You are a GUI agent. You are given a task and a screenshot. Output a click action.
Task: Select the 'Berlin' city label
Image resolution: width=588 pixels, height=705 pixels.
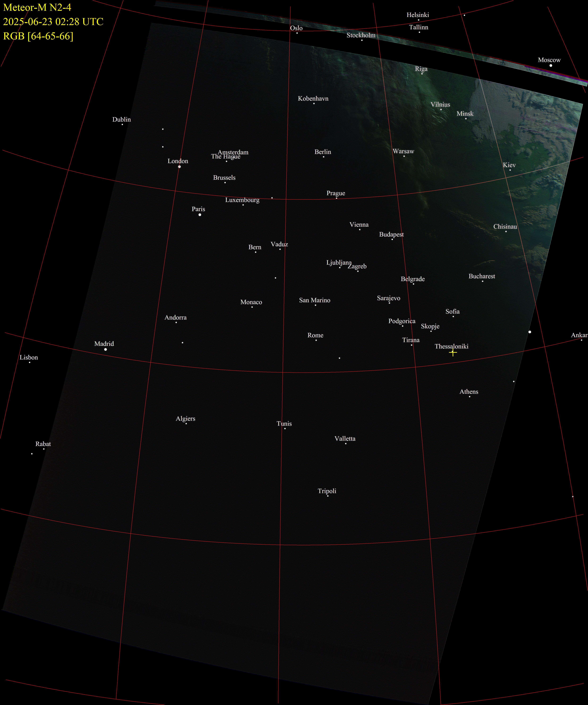pos(322,152)
